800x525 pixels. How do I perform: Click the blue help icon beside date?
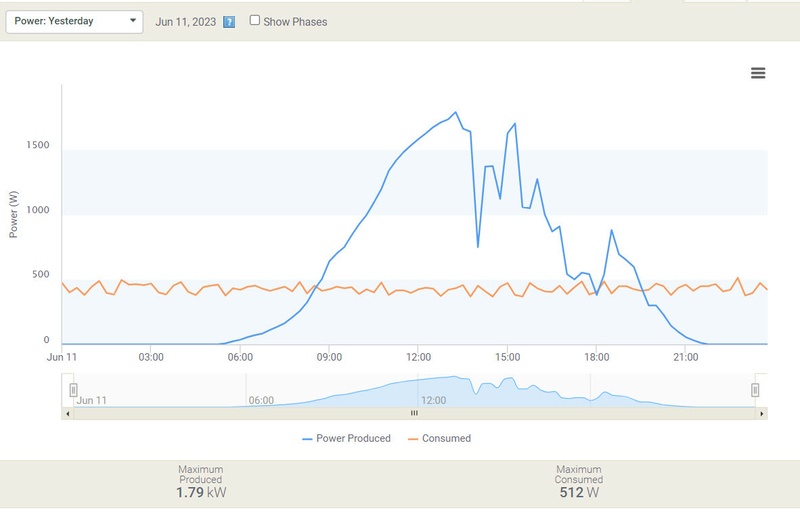[229, 22]
